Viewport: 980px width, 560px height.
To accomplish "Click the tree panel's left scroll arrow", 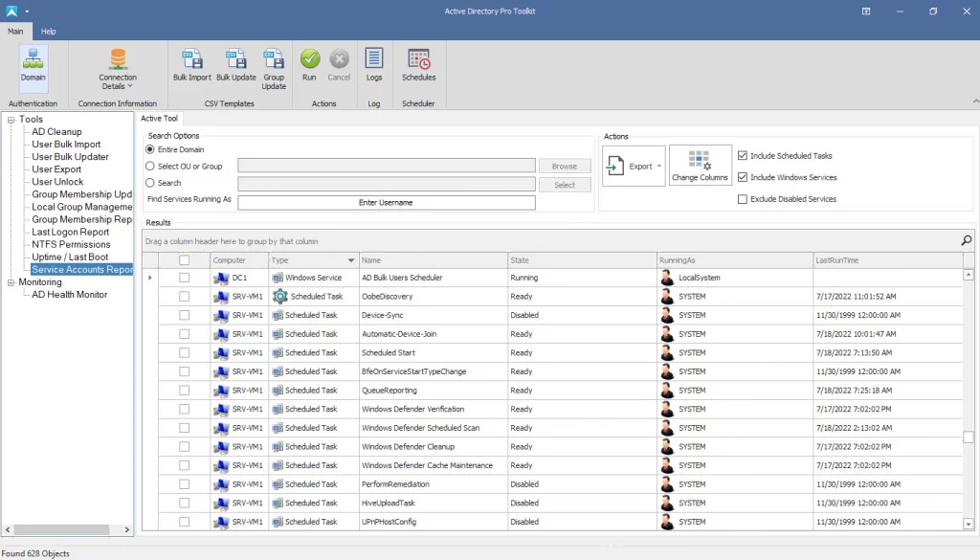I will (8, 529).
